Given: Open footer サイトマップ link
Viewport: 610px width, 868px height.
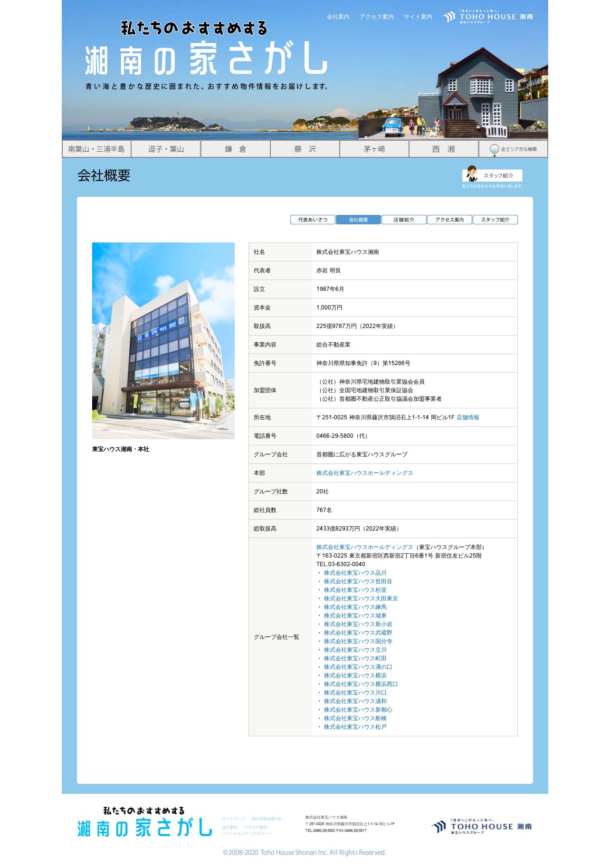Looking at the screenshot, I should [x=233, y=819].
